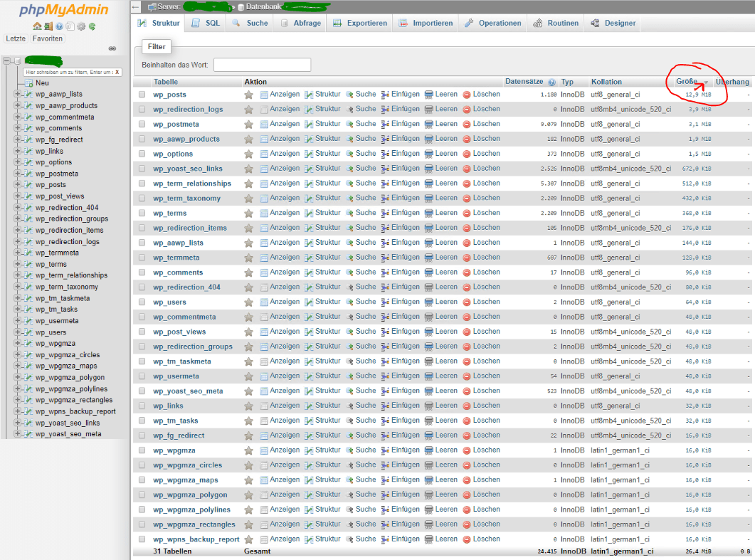Screen dimensions: 755x560
Task: Select the wp_options table checkbox
Action: [140, 153]
